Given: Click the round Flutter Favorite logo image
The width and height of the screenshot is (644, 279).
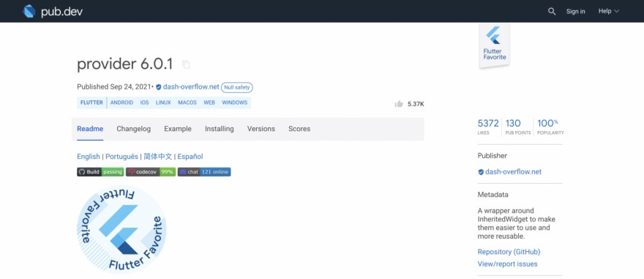Looking at the screenshot, I should point(121,229).
